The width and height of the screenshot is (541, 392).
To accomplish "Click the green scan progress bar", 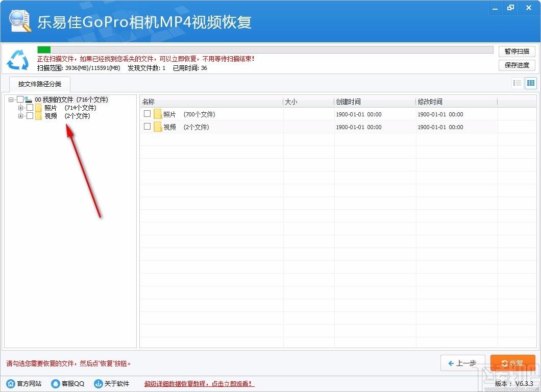I will point(44,50).
